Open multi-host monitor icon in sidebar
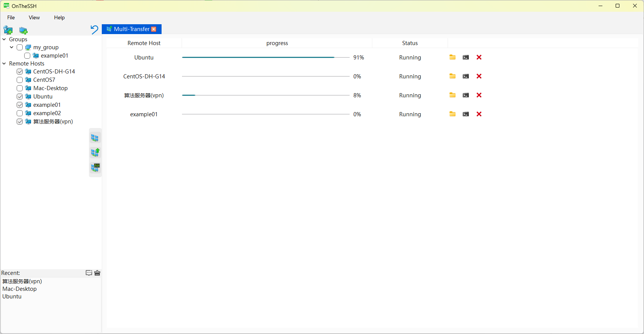The height and width of the screenshot is (334, 644). click(95, 167)
